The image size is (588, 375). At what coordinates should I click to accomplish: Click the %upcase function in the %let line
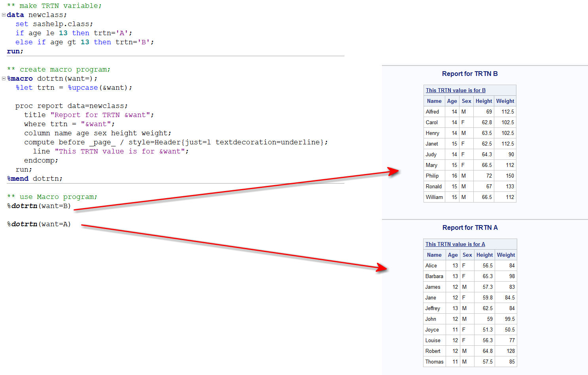(x=83, y=87)
